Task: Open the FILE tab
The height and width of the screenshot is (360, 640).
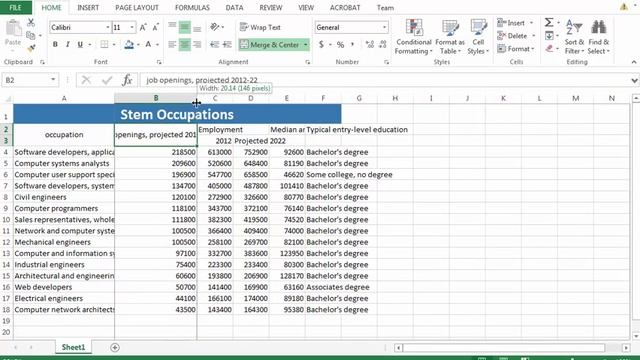Action: (x=16, y=7)
